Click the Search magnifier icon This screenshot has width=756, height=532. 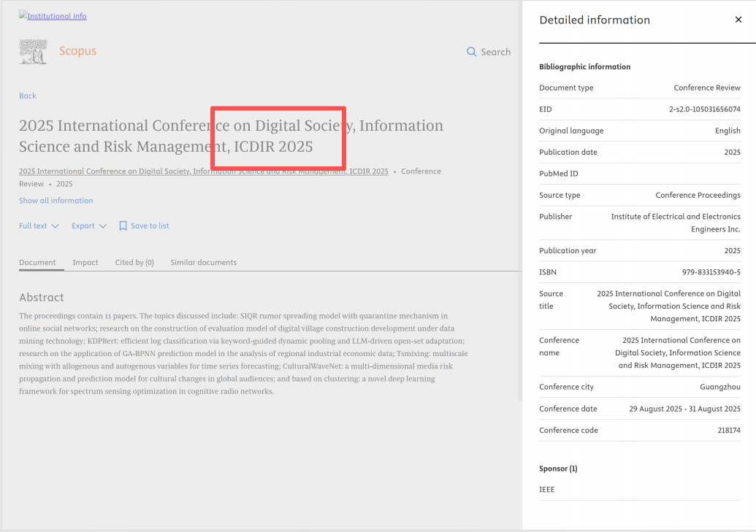point(471,52)
